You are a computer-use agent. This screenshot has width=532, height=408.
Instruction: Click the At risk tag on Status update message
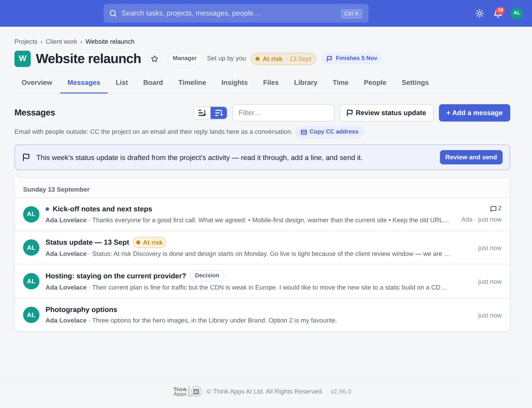[149, 243]
